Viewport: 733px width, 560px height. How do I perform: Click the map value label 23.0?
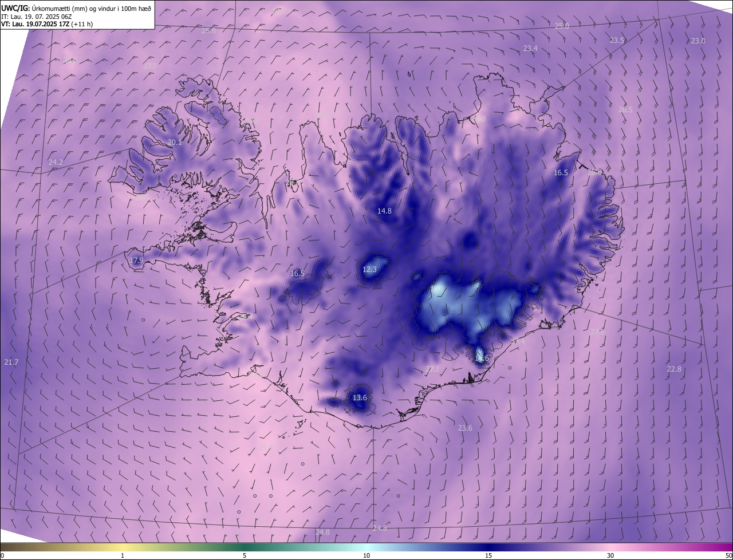[x=698, y=41]
